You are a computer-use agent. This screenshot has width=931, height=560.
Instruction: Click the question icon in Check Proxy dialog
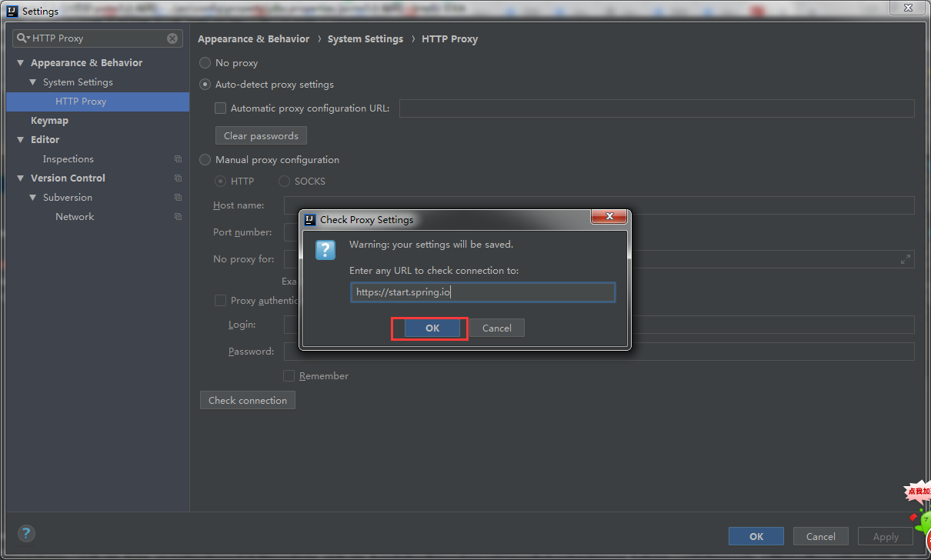click(x=325, y=250)
